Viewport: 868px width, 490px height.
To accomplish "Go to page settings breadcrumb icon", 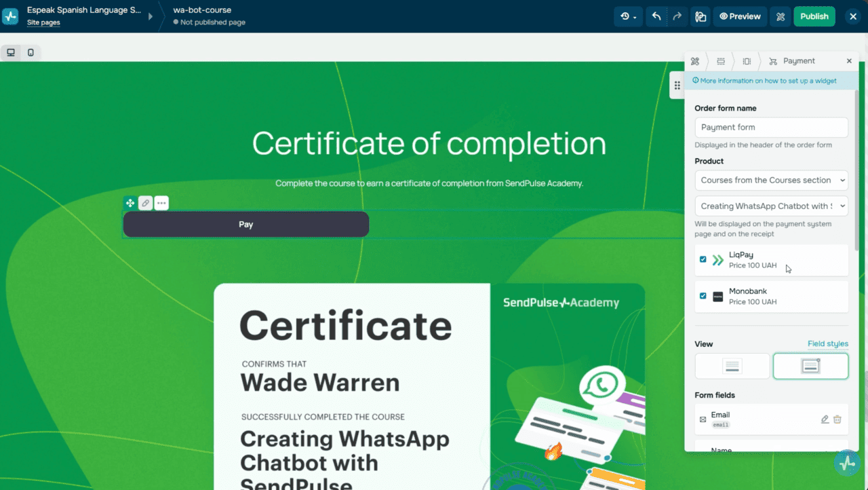I will [695, 61].
